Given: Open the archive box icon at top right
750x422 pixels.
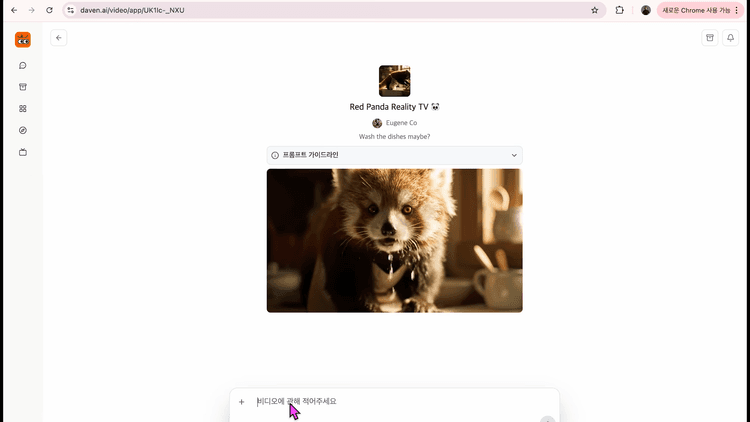Looking at the screenshot, I should [x=710, y=38].
